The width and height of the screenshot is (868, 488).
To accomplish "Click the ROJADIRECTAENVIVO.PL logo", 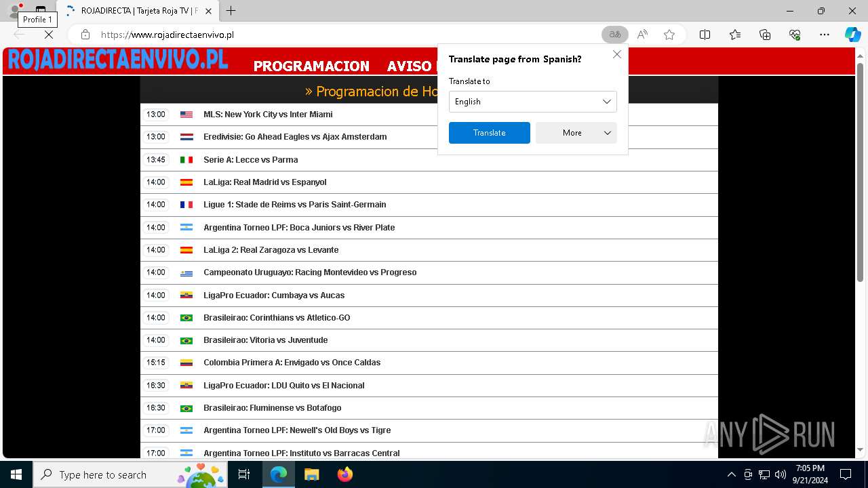I will click(x=117, y=60).
